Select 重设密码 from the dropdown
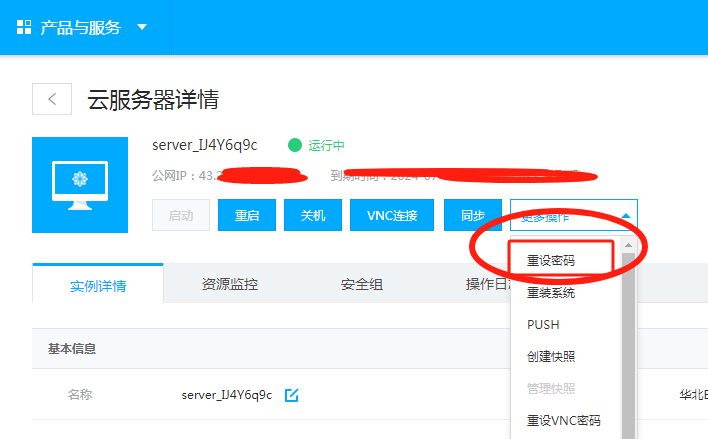This screenshot has height=439, width=708. [550, 261]
